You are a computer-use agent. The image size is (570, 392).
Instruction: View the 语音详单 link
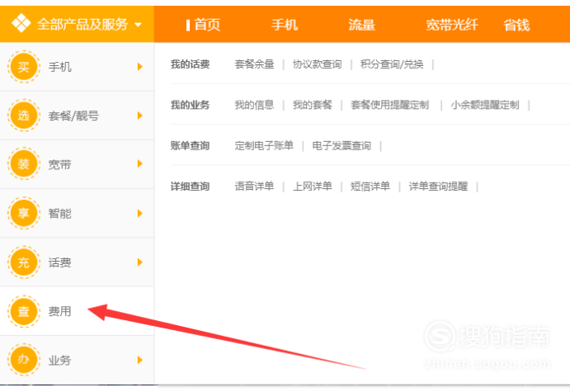[x=254, y=187]
